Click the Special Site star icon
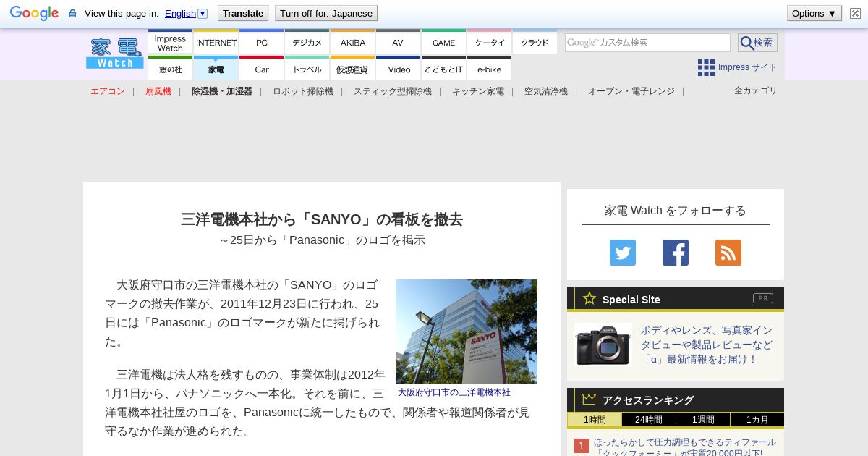This screenshot has width=868, height=456. (x=590, y=298)
